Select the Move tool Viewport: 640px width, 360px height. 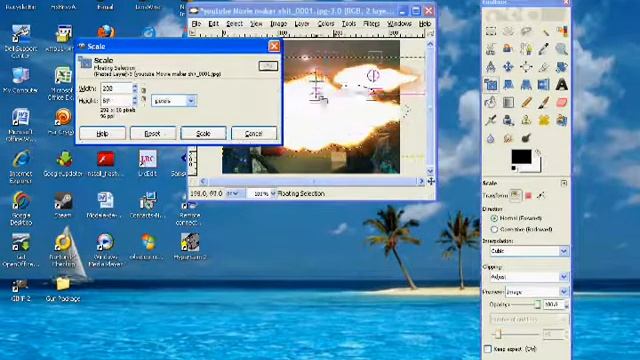pyautogui.click(x=508, y=67)
